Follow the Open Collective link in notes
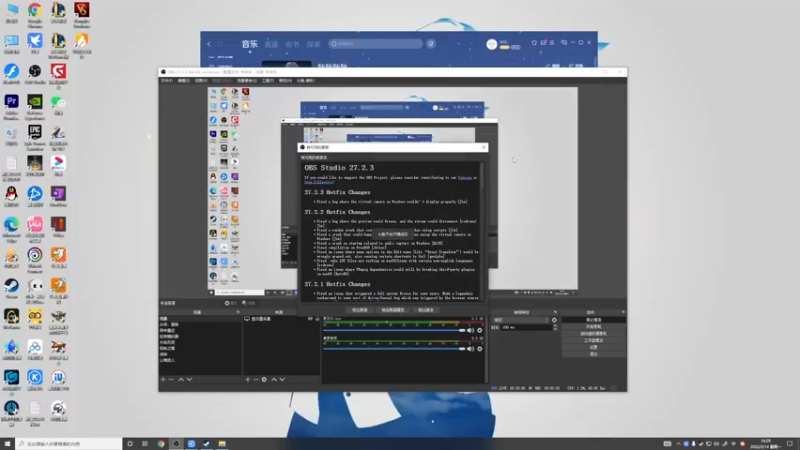Image resolution: width=800 pixels, height=450 pixels. (318, 182)
